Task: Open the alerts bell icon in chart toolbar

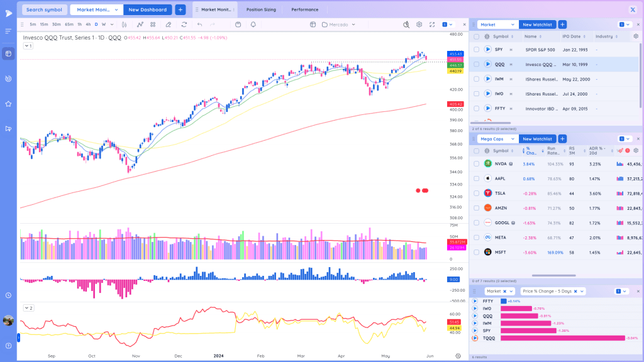Action: click(x=253, y=25)
